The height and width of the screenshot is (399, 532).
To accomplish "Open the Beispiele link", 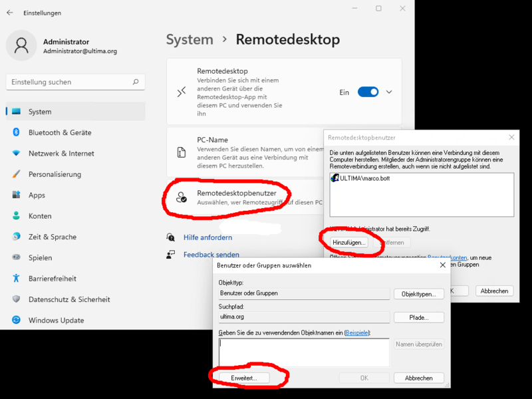I will pos(357,332).
